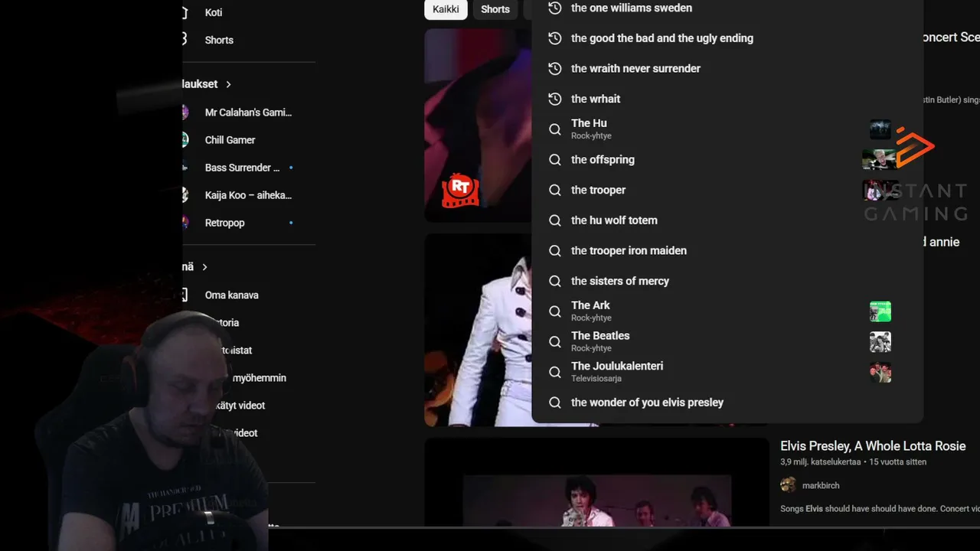This screenshot has width=980, height=551.
Task: Click the search icon beside "the sisters of mercy"
Action: pyautogui.click(x=555, y=281)
